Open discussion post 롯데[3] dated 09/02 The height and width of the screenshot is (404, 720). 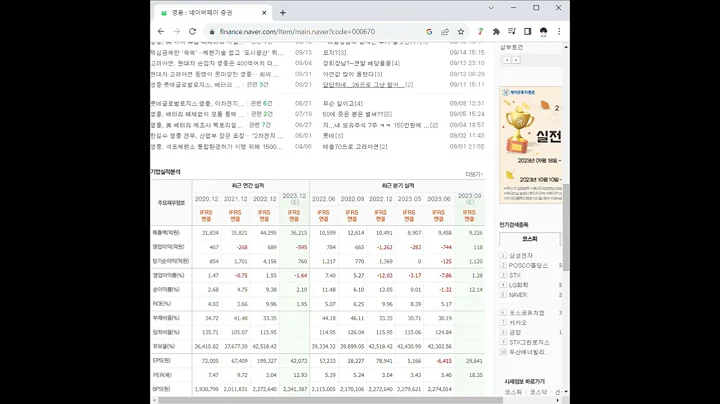click(x=333, y=136)
